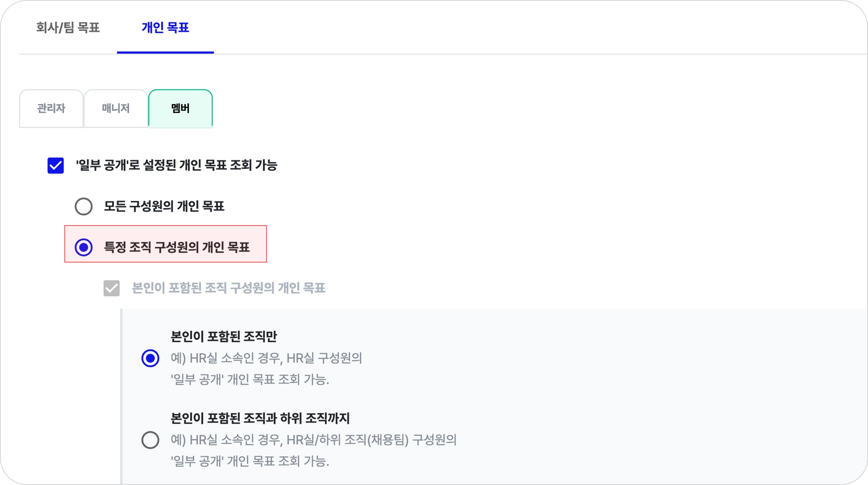Choose the 하위 조직까지 radio button

point(150,440)
